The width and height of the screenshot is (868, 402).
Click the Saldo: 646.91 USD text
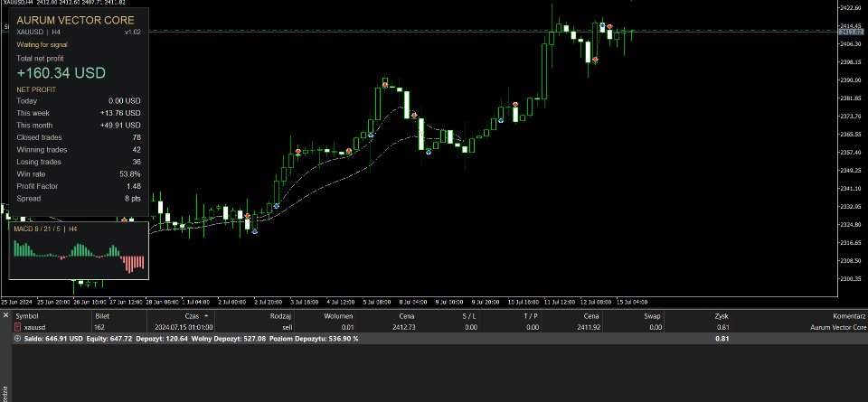[x=53, y=339]
